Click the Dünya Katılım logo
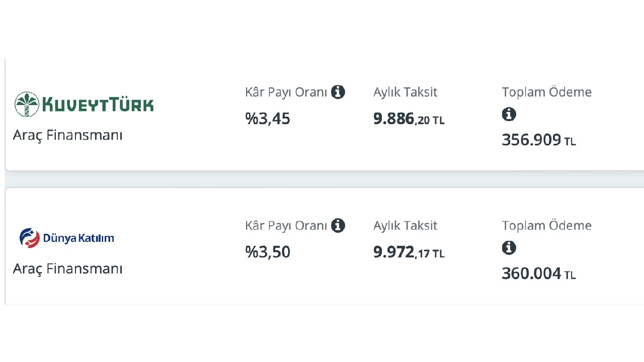Image resolution: width=644 pixels, height=362 pixels. [x=67, y=238]
